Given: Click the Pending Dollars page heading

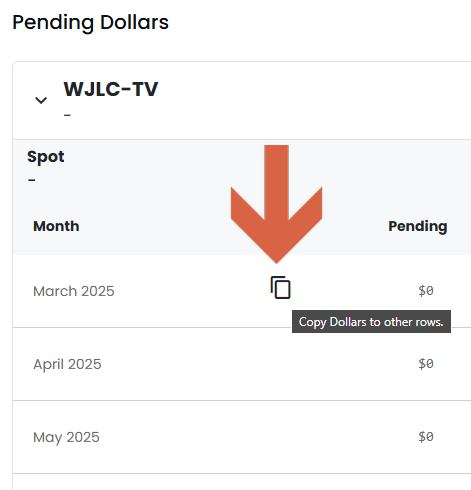Looking at the screenshot, I should coord(90,23).
